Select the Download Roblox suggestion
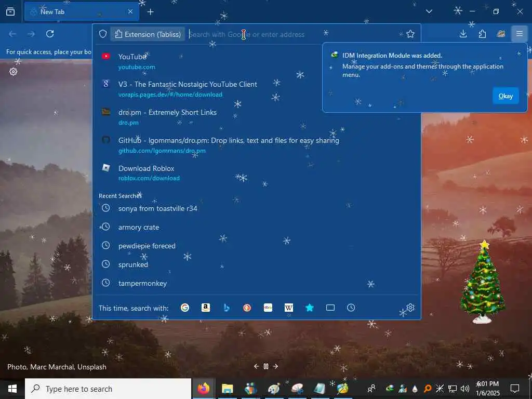 tap(257, 172)
